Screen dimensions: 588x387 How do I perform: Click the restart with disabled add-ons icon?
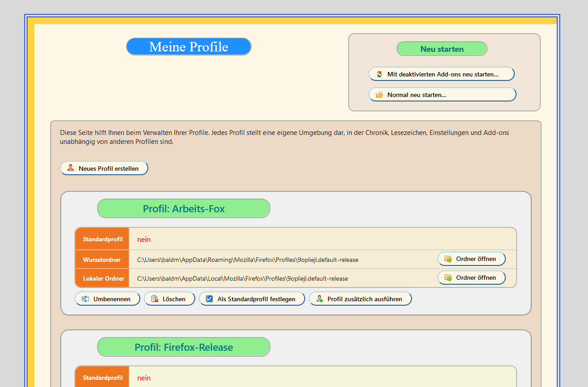[379, 74]
